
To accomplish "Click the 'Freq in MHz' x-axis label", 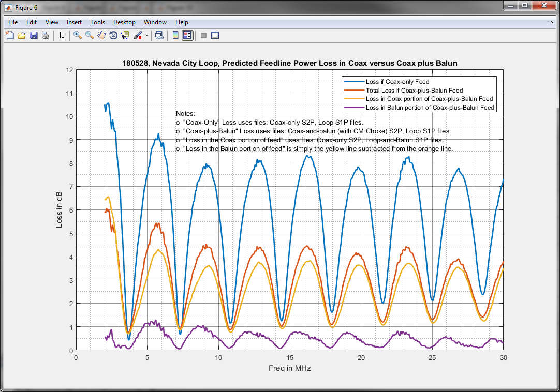I will [x=290, y=368].
